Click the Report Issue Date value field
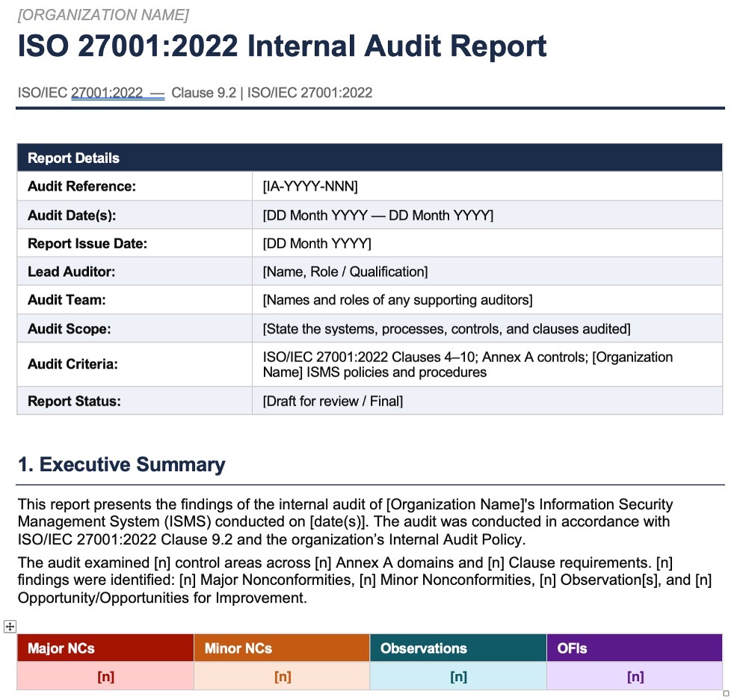This screenshot has width=743, height=700. click(487, 244)
